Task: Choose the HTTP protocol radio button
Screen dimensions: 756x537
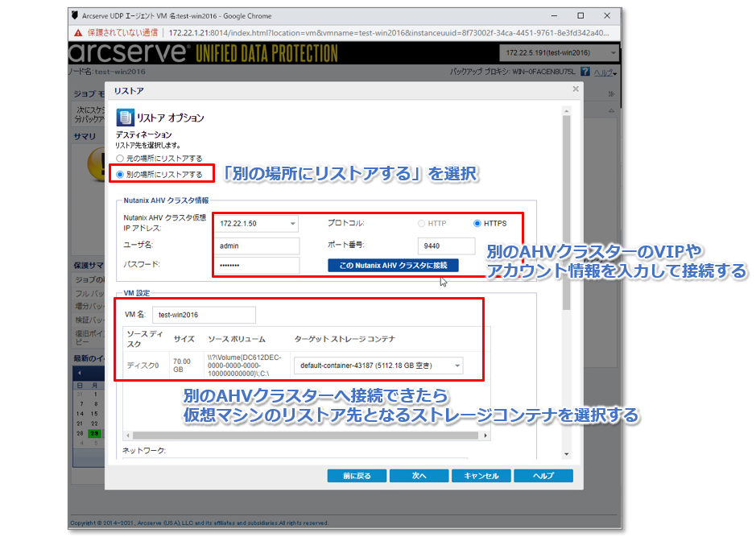Action: (421, 224)
